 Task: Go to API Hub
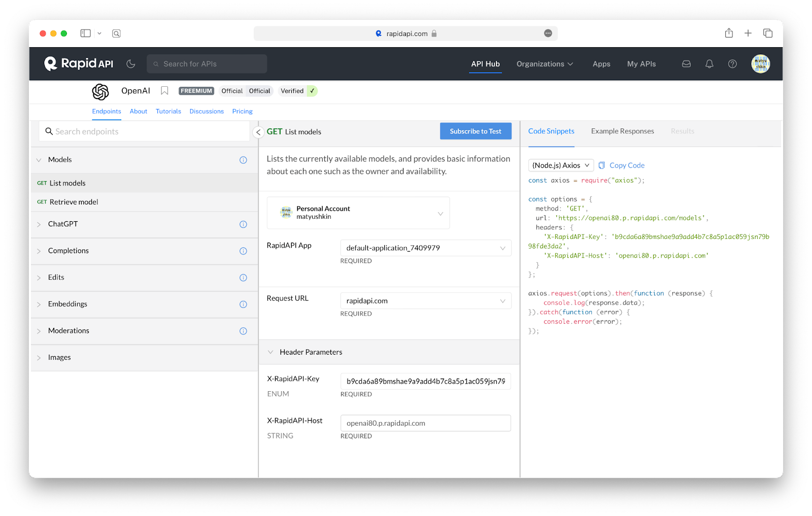click(485, 64)
